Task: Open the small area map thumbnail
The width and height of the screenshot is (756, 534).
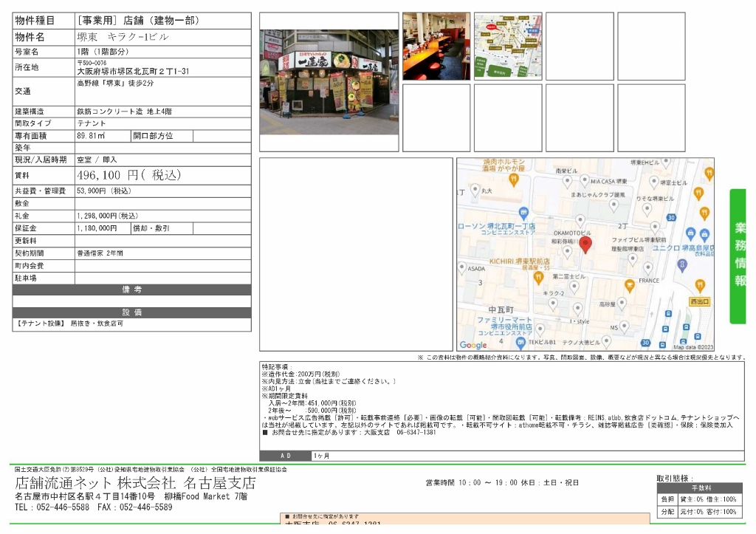Action: pos(508,47)
